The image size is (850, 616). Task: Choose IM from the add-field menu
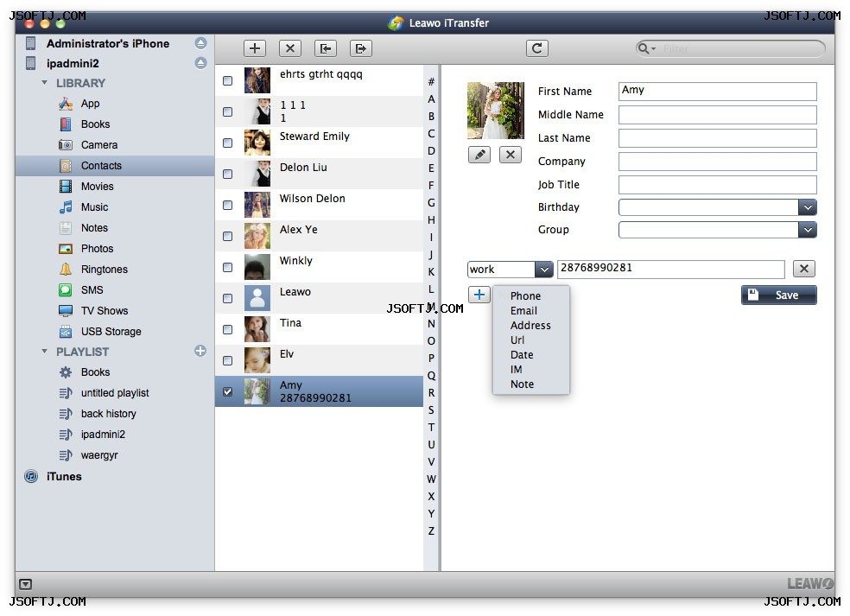pyautogui.click(x=516, y=369)
